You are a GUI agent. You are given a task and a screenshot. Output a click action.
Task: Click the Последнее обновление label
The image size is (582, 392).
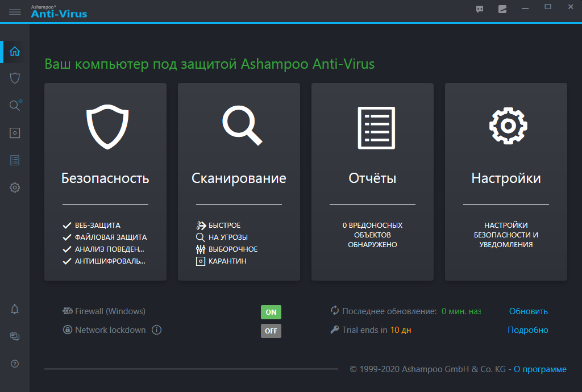click(x=389, y=311)
